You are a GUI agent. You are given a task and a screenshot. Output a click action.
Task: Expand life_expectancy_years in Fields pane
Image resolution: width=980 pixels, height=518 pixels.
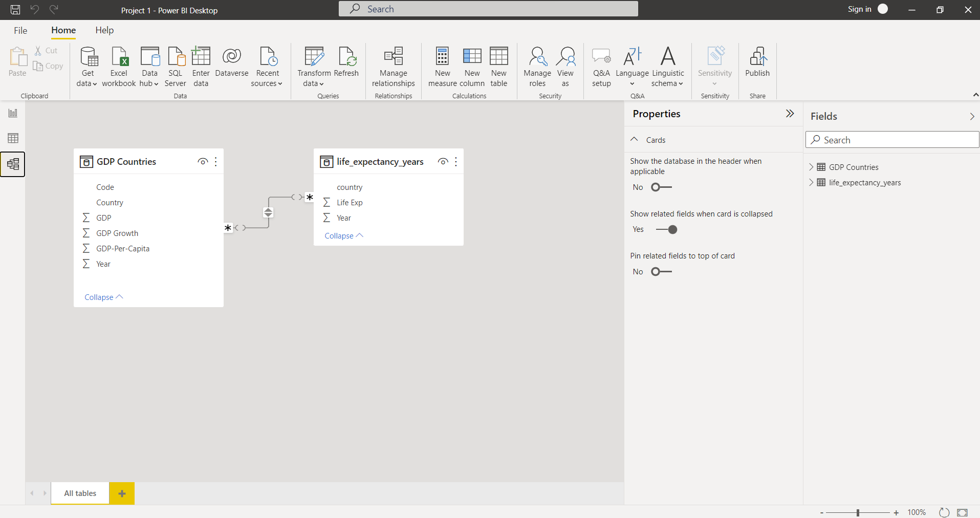coord(811,182)
